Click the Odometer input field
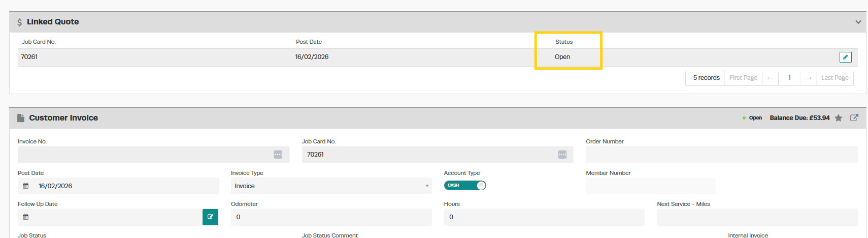This screenshot has width=868, height=238. (x=331, y=217)
